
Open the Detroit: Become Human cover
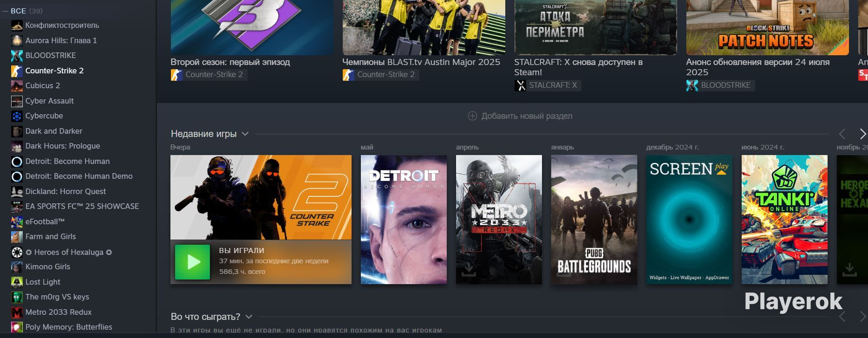click(x=404, y=220)
